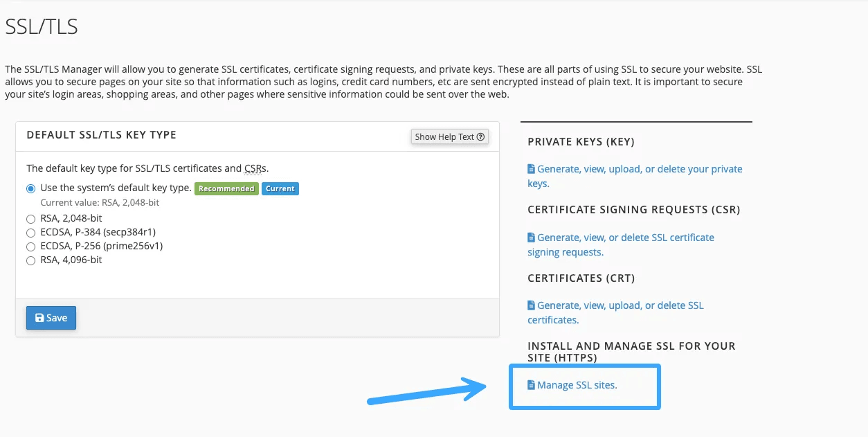The height and width of the screenshot is (437, 868).
Task: Select ECDSA, P-256 (prime256v1) option
Action: tap(30, 246)
